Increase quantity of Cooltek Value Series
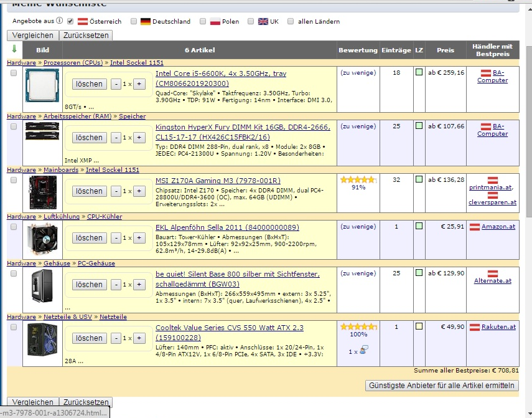 [x=139, y=338]
